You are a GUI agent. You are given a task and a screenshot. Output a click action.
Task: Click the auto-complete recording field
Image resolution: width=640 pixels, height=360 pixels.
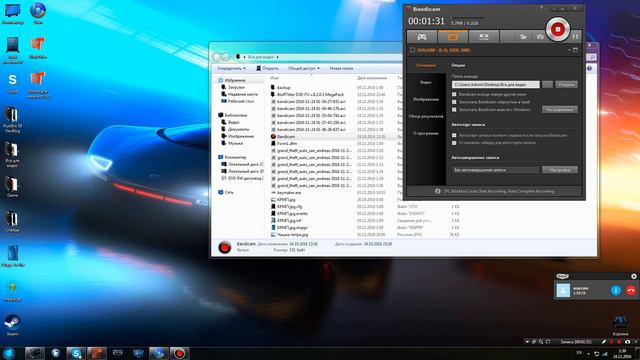[x=496, y=170]
